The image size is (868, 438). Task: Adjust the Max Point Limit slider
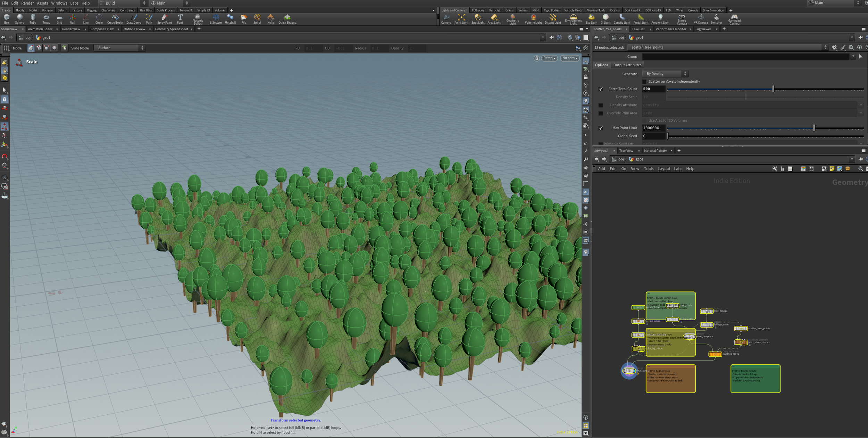coord(765,128)
